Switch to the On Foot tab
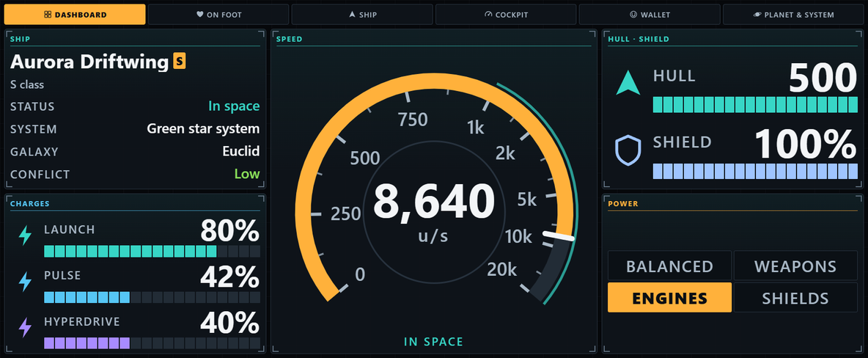 point(218,15)
